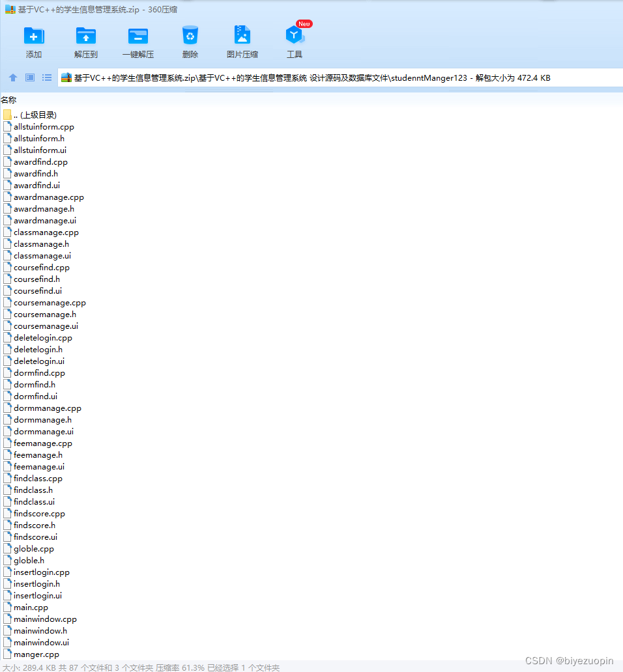The width and height of the screenshot is (623, 672).
Task: Select file feemanage.h
Action: coord(33,455)
